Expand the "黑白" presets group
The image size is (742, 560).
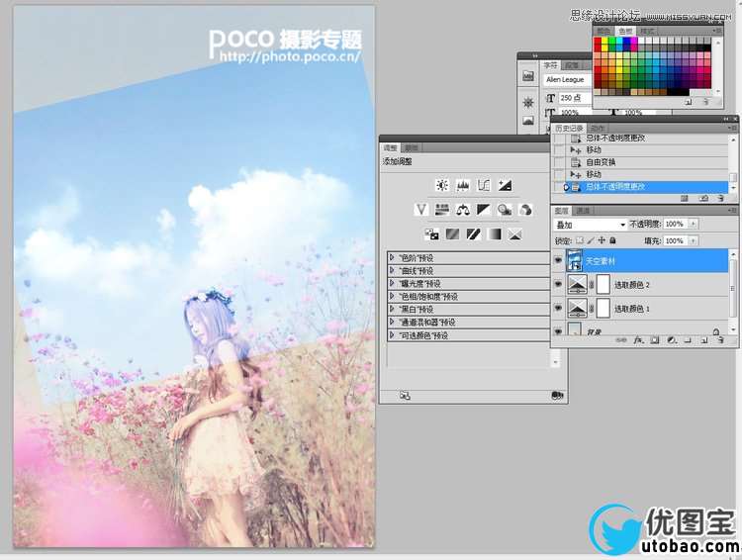[392, 309]
